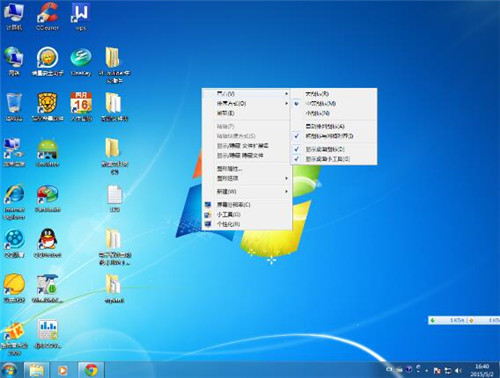500x378 pixels.
Task: Click the CH language indicator in tray
Action: coord(389,370)
